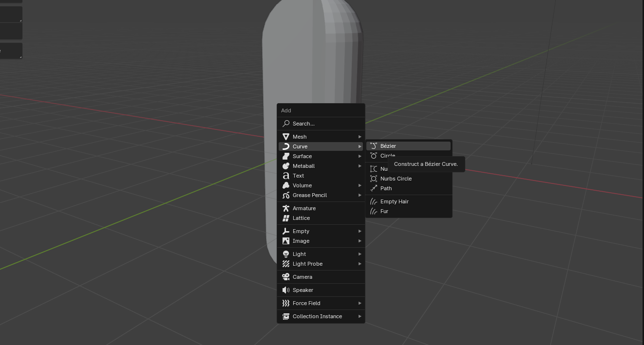
Task: Add an Armature object
Action: tap(321, 208)
